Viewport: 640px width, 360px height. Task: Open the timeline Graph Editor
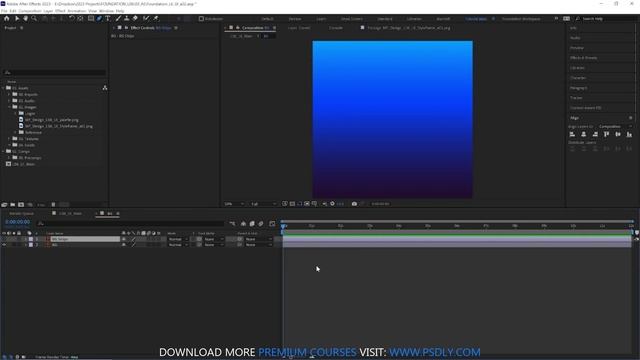pyautogui.click(x=272, y=224)
